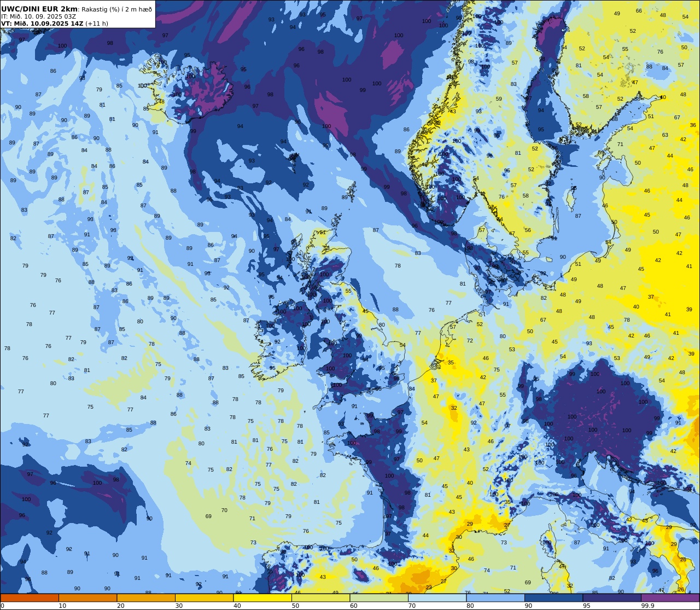Screen dimensions: 700x610
Task: Select the yellow swatch between 40 and 50
Action: click(x=262, y=598)
